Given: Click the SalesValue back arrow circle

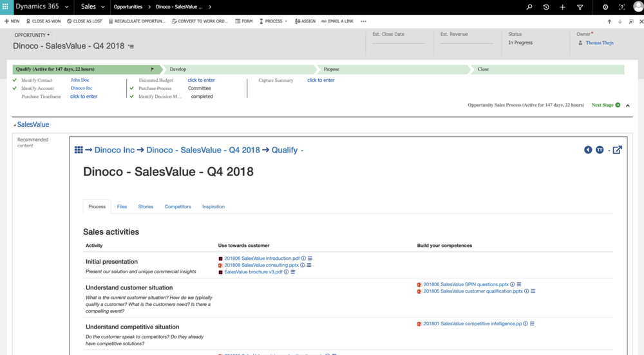Looking at the screenshot, I should pyautogui.click(x=588, y=150).
